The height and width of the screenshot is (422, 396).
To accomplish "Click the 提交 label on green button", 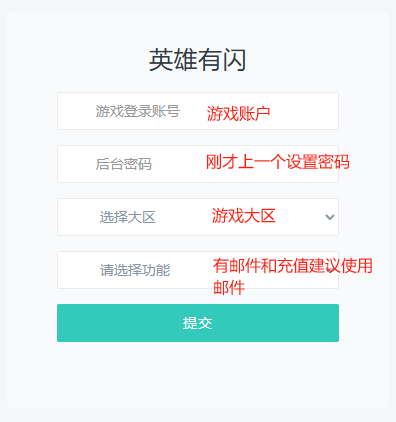I will pos(198,323).
